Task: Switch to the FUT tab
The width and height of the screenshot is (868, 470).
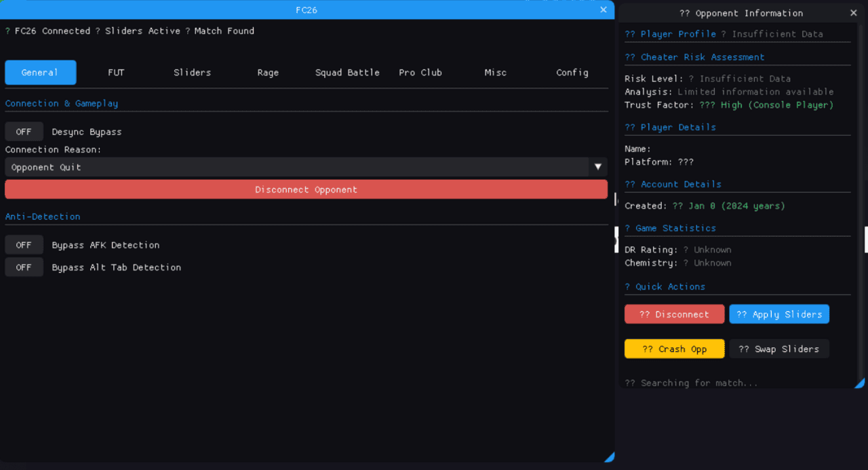Action: [116, 73]
